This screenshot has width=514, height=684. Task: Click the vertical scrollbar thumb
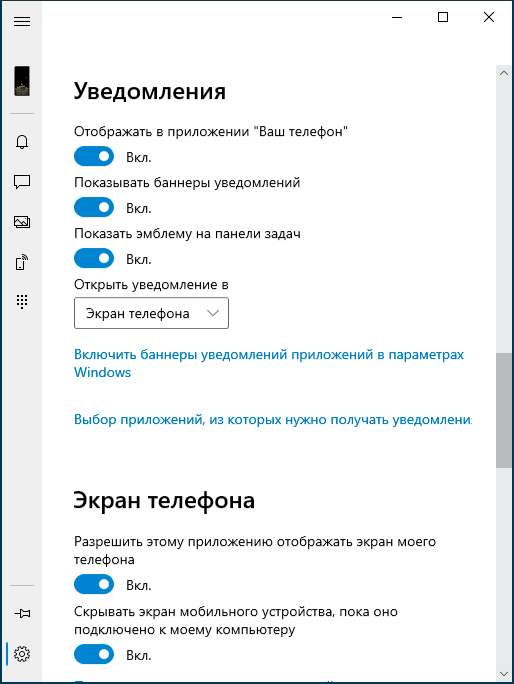pos(504,410)
